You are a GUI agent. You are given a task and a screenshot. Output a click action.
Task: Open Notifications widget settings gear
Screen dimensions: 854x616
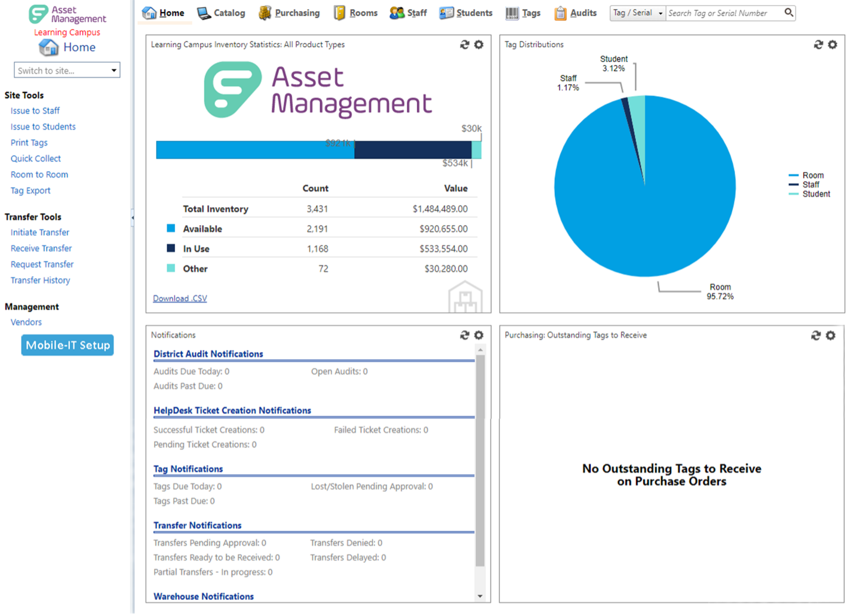[479, 335]
